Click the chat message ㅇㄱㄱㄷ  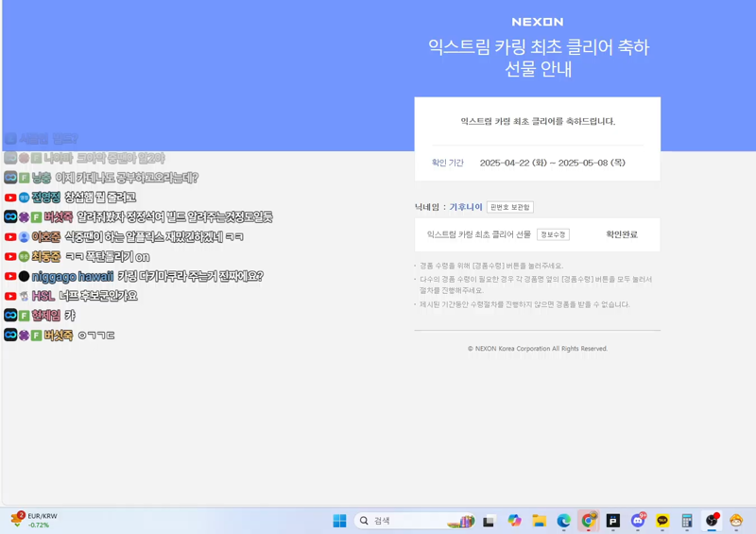(96, 336)
